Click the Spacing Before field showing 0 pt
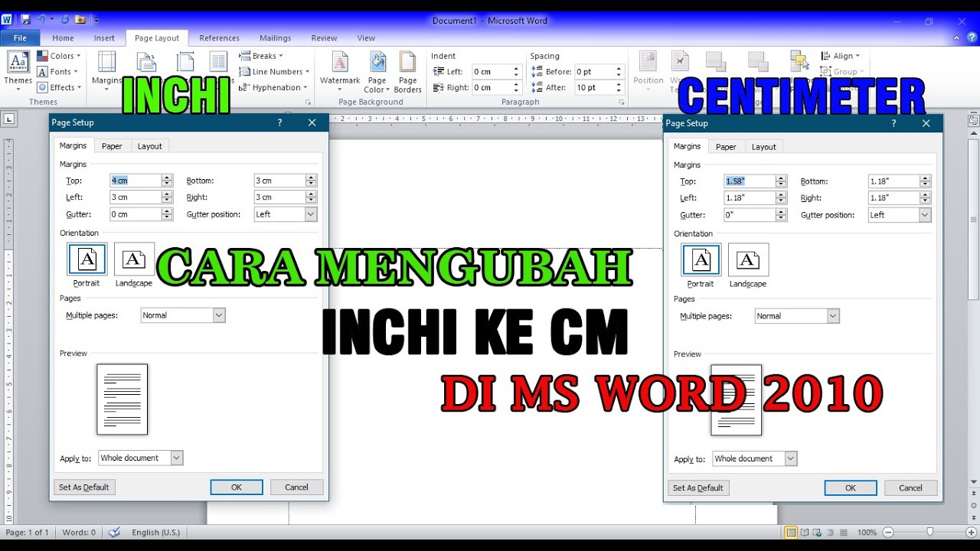The height and width of the screenshot is (551, 980). (595, 71)
